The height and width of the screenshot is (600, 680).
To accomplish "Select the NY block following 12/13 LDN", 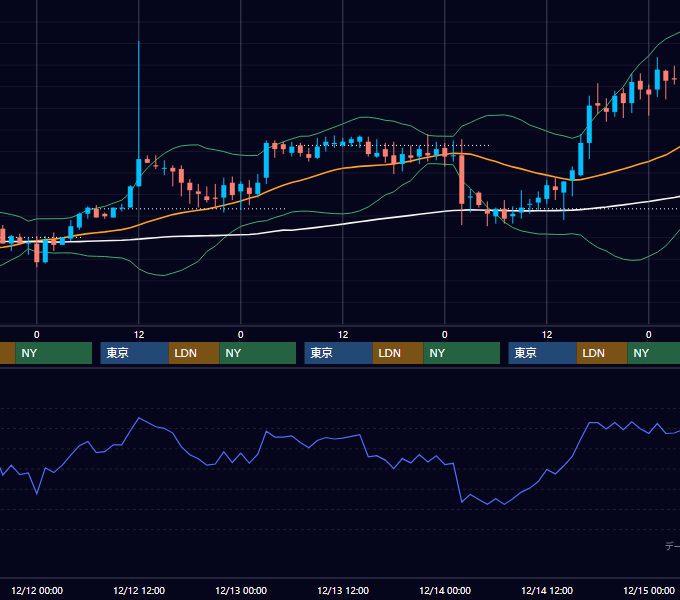I will tap(461, 353).
